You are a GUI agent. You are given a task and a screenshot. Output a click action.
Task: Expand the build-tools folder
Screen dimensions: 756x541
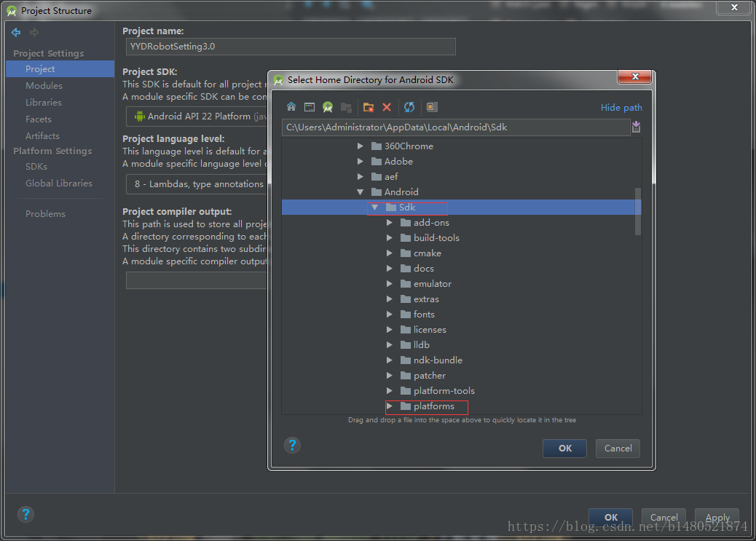(390, 237)
